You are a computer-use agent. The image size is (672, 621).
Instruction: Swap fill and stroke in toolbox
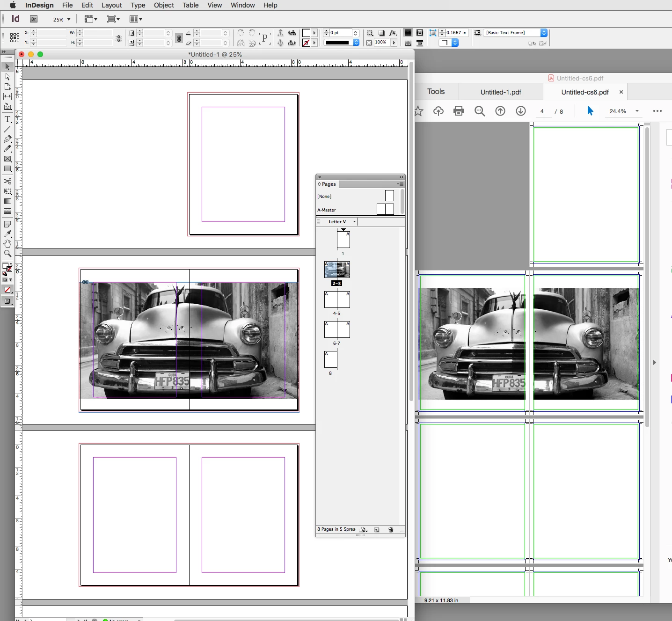[x=10, y=265]
